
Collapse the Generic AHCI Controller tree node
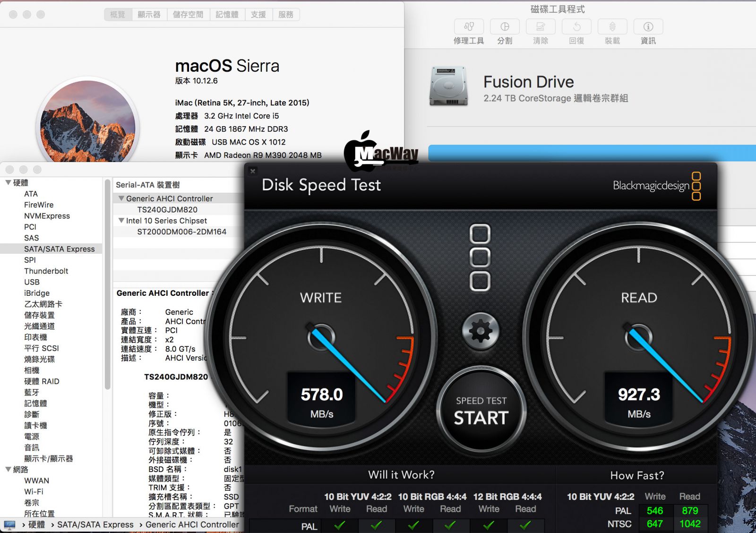click(121, 198)
